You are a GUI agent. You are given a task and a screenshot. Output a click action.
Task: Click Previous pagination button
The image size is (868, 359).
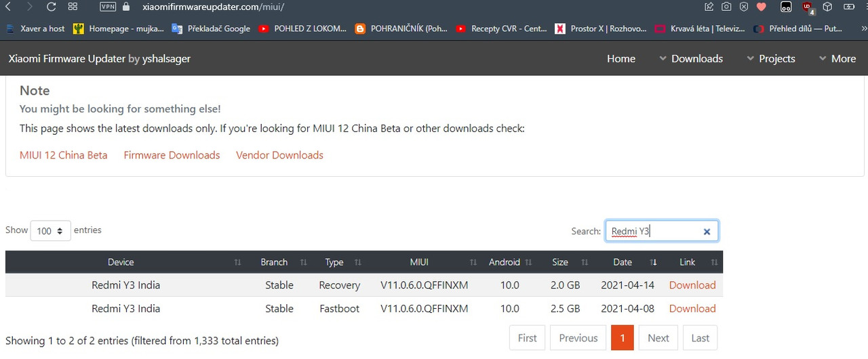pos(578,338)
